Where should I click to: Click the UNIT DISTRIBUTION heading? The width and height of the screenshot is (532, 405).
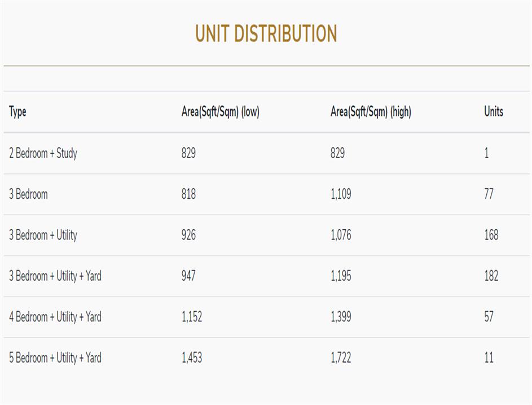pyautogui.click(x=266, y=34)
